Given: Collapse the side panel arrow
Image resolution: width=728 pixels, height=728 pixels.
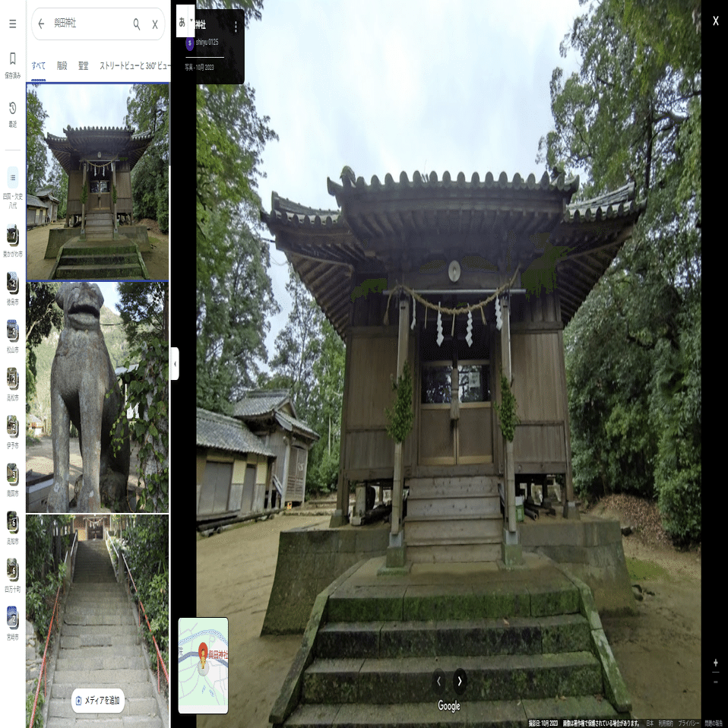Looking at the screenshot, I should tap(175, 363).
